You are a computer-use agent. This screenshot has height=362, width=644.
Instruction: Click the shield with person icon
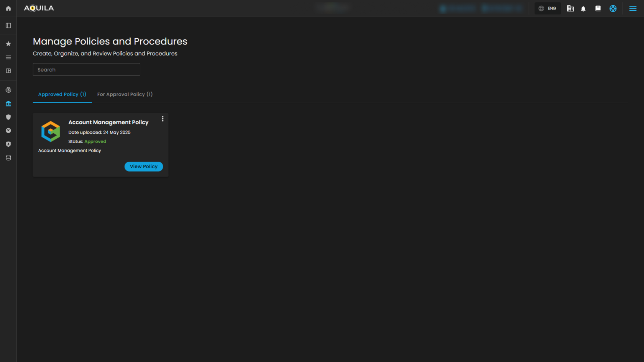(x=8, y=144)
